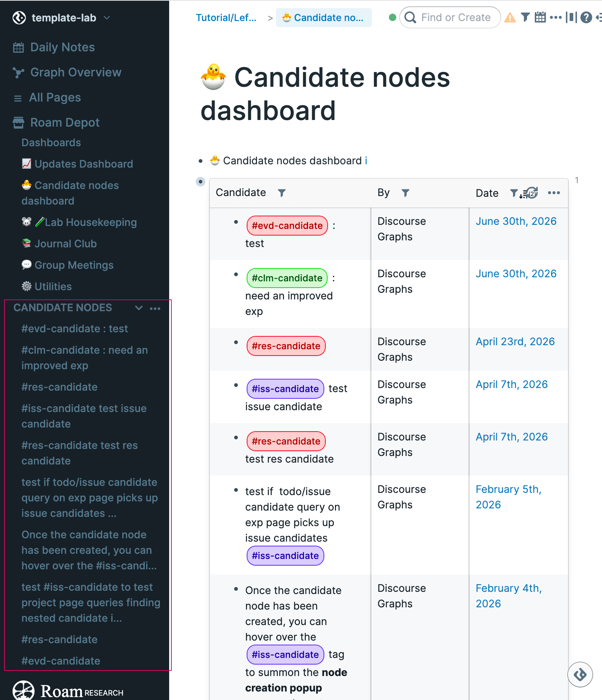Click the Date column header
The image size is (602, 700).
pyautogui.click(x=487, y=193)
